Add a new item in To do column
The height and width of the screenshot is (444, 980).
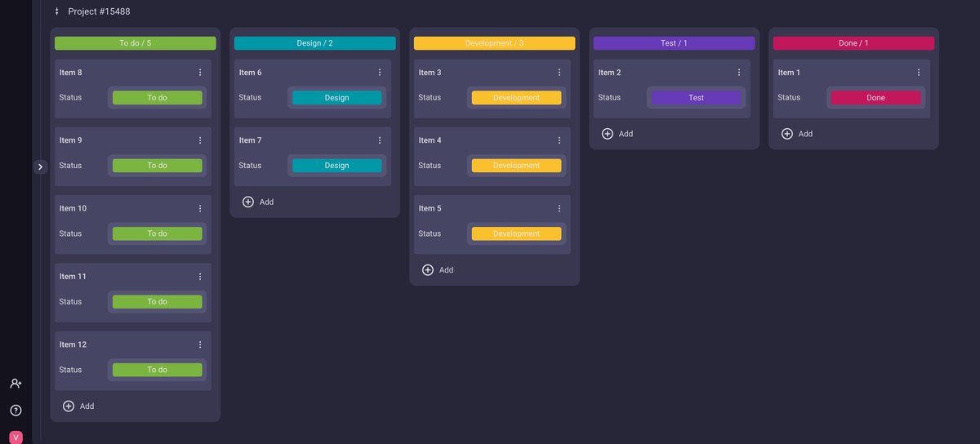[x=78, y=406]
